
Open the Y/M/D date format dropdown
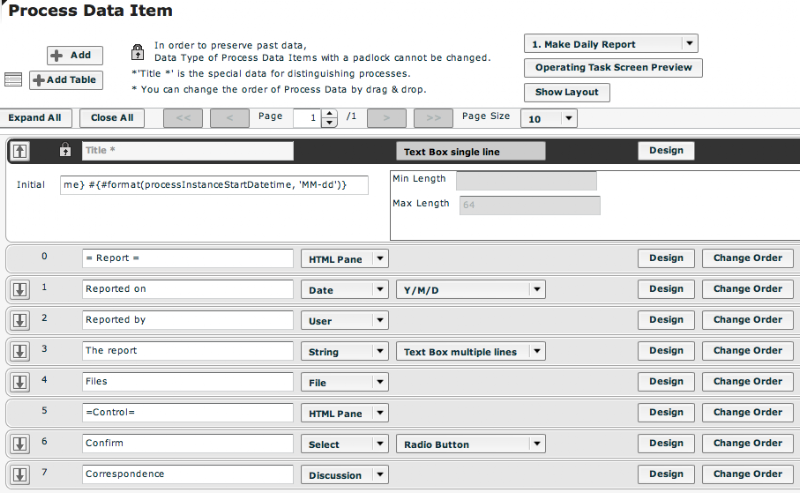point(470,290)
